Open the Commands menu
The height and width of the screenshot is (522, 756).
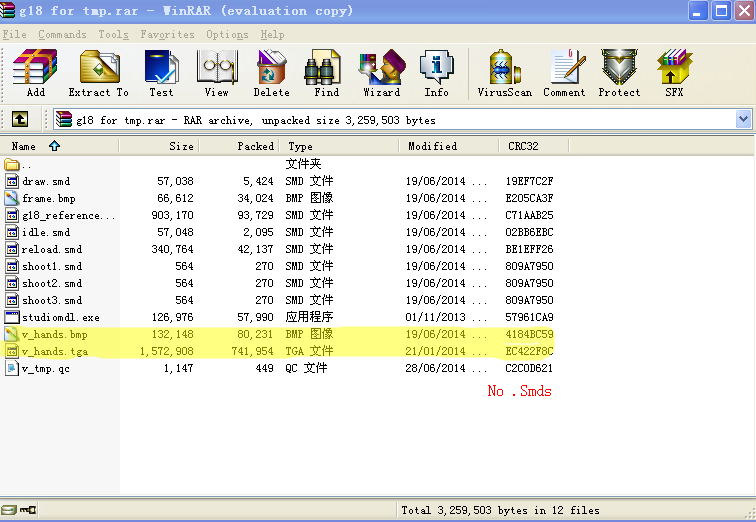click(x=62, y=35)
